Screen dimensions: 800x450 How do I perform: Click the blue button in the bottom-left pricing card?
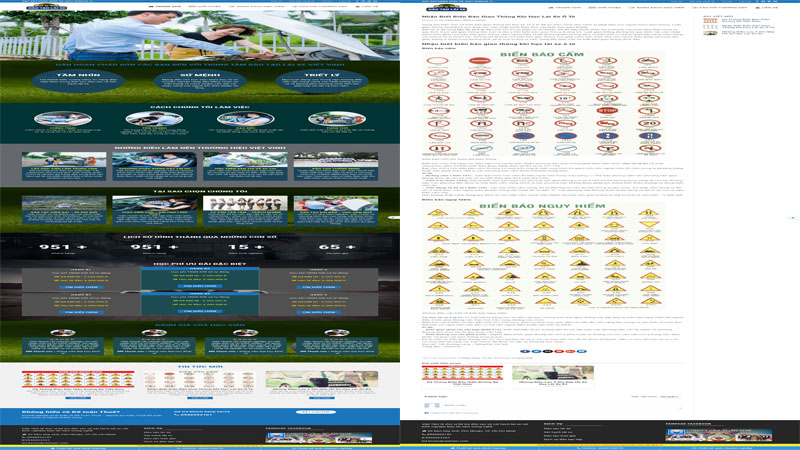pyautogui.click(x=81, y=312)
